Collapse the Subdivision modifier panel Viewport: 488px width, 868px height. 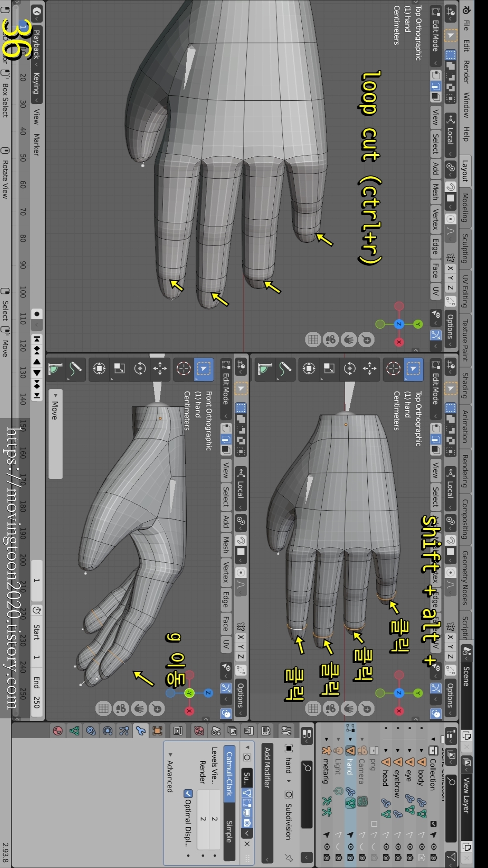click(247, 747)
